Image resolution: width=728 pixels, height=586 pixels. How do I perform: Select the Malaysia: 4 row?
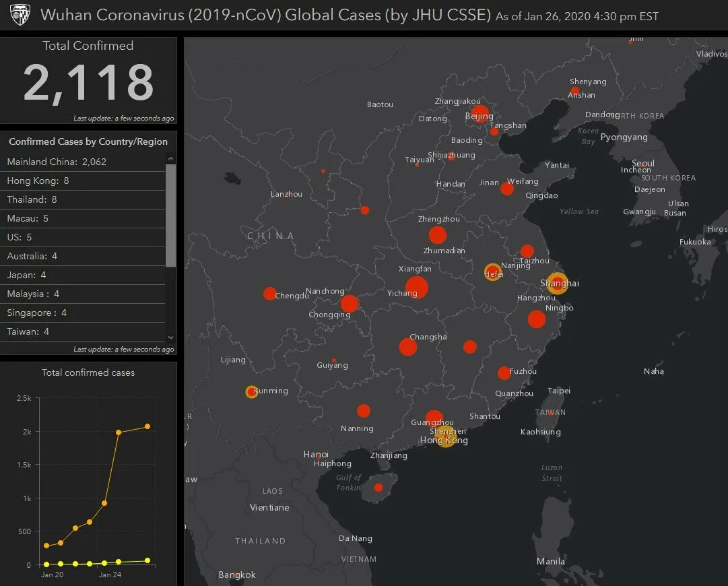coord(83,294)
